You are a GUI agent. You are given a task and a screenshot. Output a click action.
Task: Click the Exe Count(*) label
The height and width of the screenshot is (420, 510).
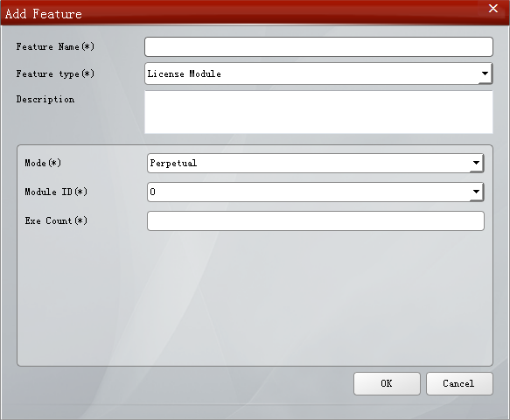coord(56,220)
